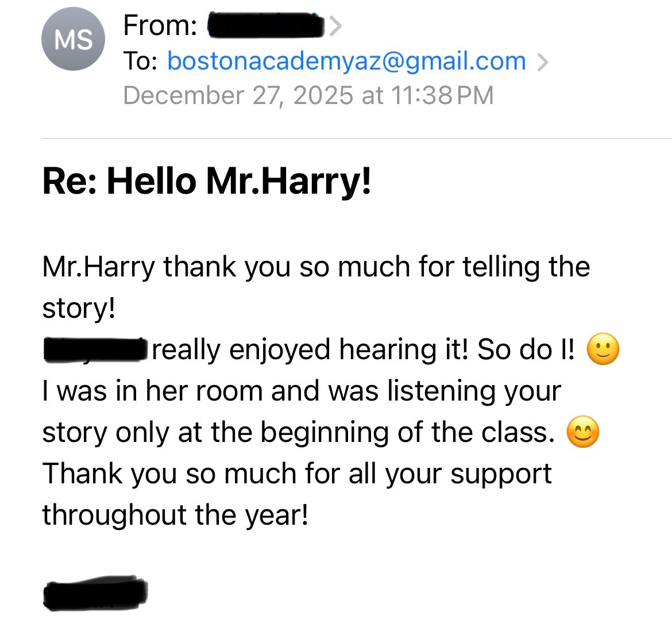The image size is (672, 627).
Task: Open the bostonacademyaz@gmail.com recipient link
Action: (346, 61)
